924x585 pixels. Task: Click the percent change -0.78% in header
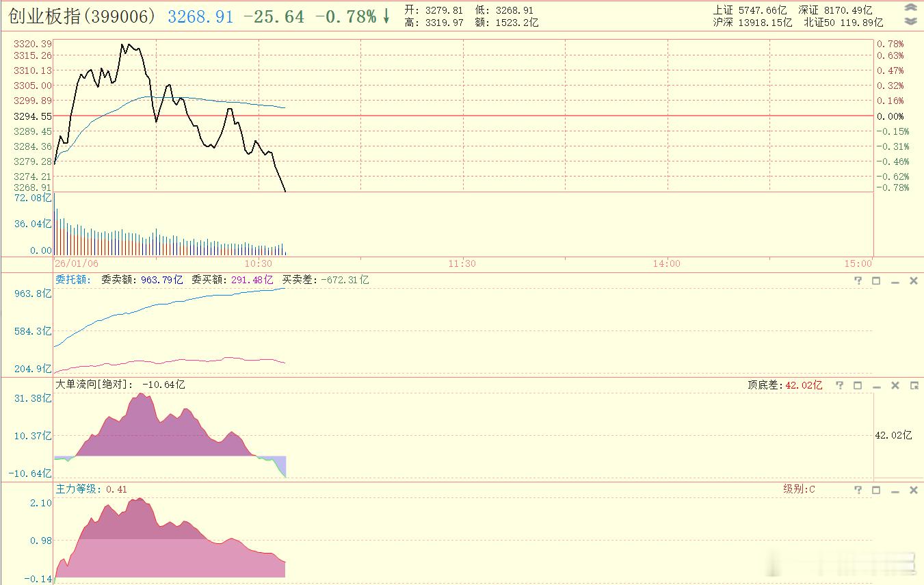345,16
